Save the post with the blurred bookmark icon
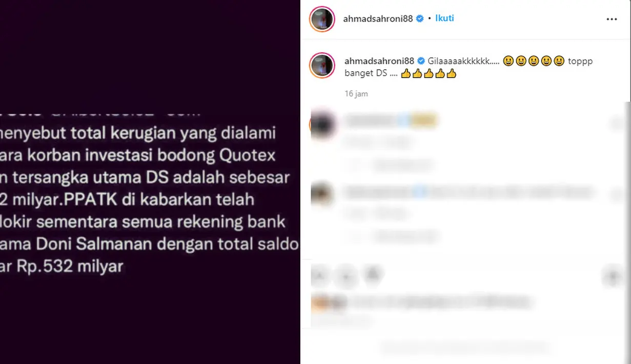Viewport: 631px width, 364px height. coord(612,277)
